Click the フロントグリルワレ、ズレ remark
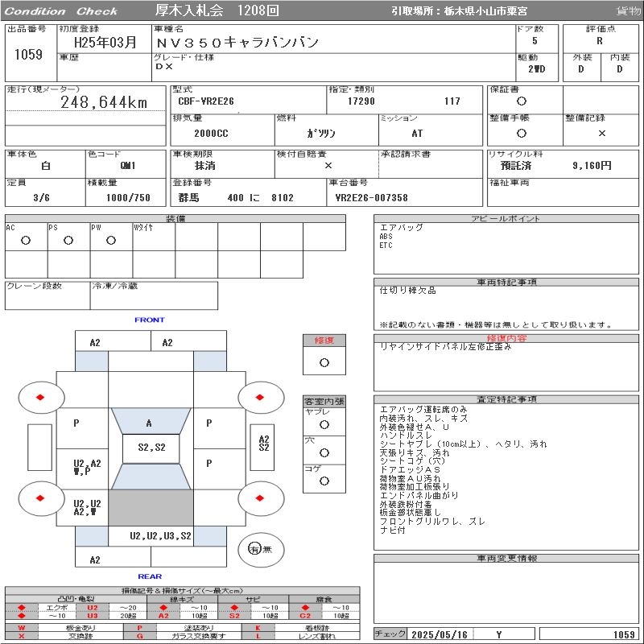 pyautogui.click(x=432, y=522)
